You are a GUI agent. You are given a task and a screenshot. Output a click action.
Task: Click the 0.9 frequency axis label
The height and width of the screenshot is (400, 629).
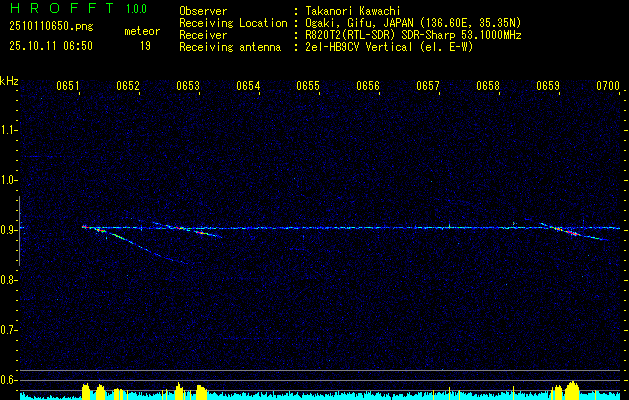tap(9, 229)
